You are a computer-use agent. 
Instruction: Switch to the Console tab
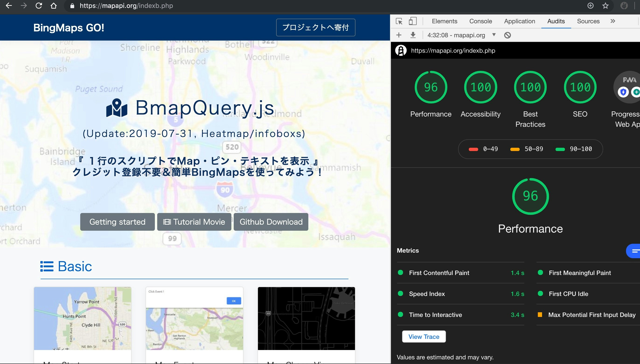pos(481,21)
